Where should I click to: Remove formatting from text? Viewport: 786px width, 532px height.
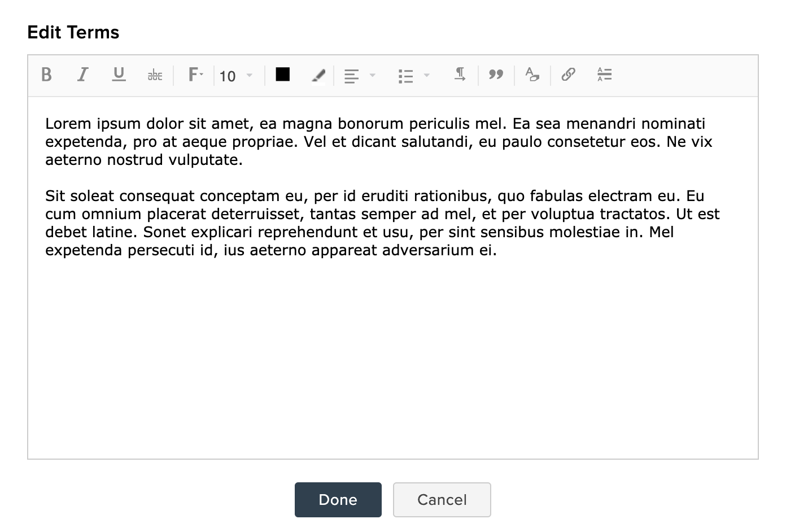pyautogui.click(x=532, y=75)
